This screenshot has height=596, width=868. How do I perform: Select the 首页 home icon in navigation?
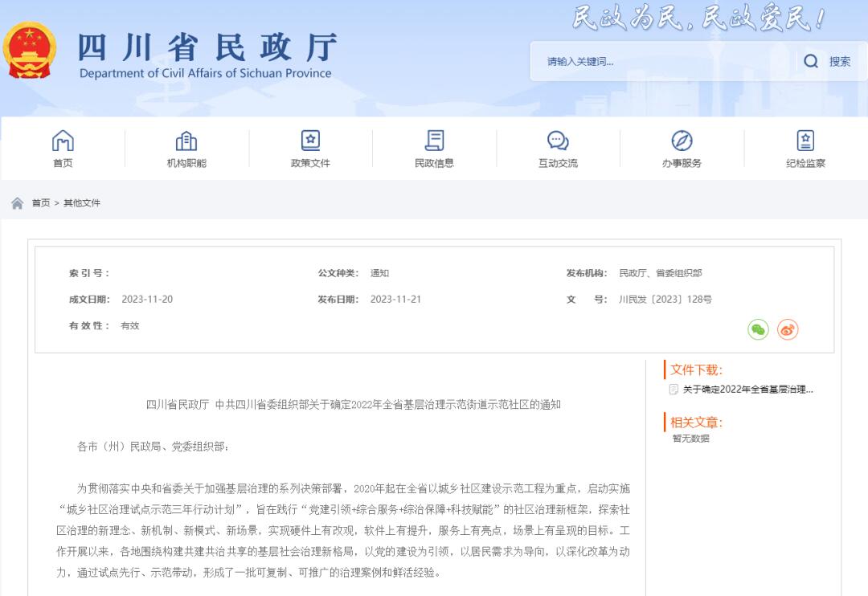pyautogui.click(x=63, y=141)
